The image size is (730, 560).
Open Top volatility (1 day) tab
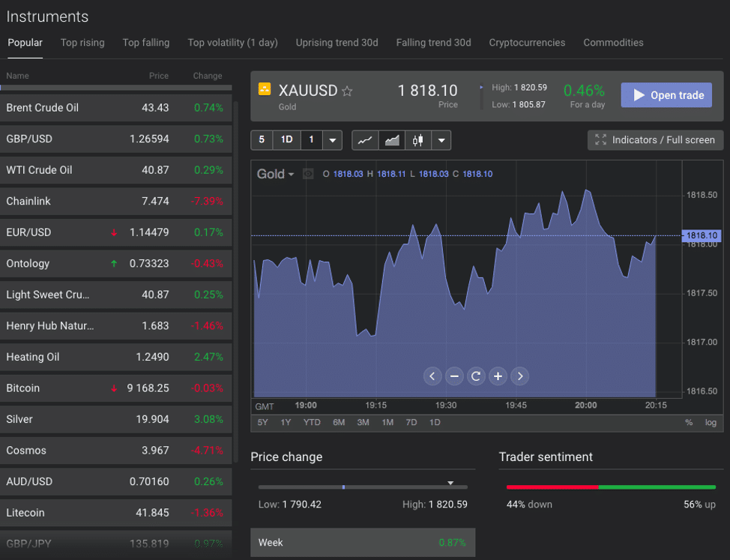coord(233,43)
